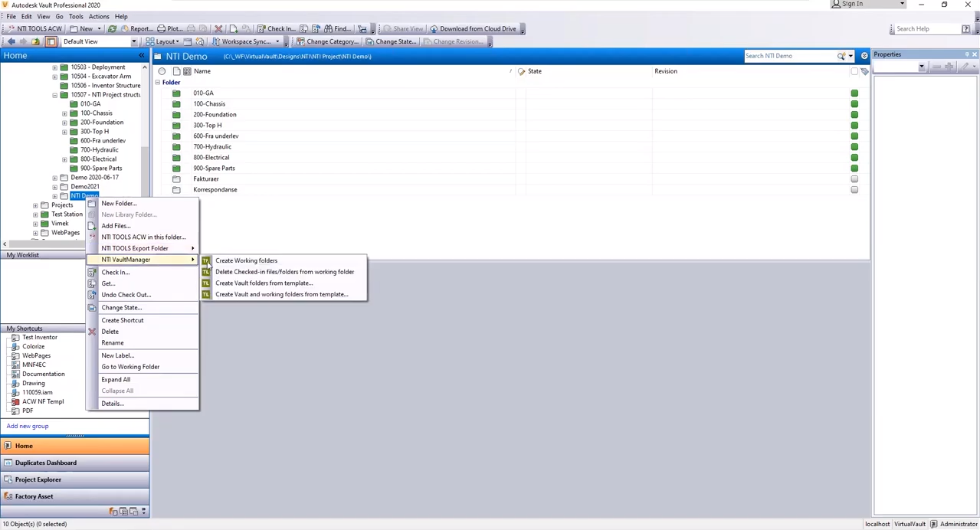Image resolution: width=980 pixels, height=530 pixels.
Task: Click the Search Help input field
Action: tap(927, 29)
